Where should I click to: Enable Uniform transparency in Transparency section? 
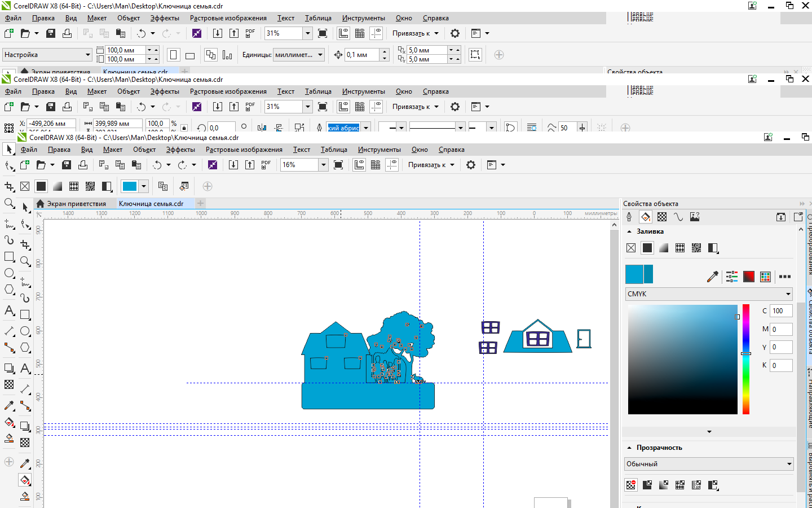pyautogui.click(x=647, y=485)
